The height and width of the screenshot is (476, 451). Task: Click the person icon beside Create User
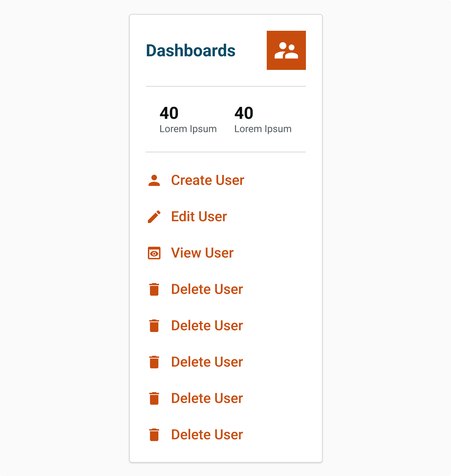pos(154,180)
